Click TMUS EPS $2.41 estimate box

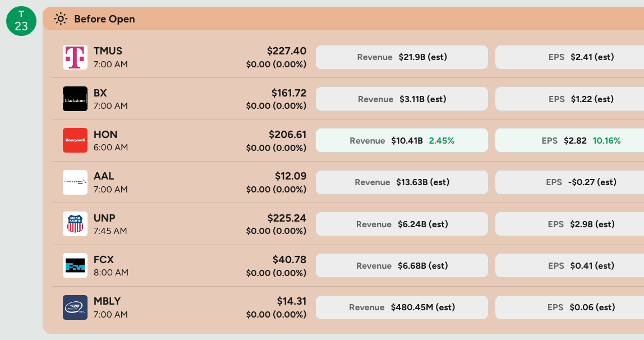569,57
